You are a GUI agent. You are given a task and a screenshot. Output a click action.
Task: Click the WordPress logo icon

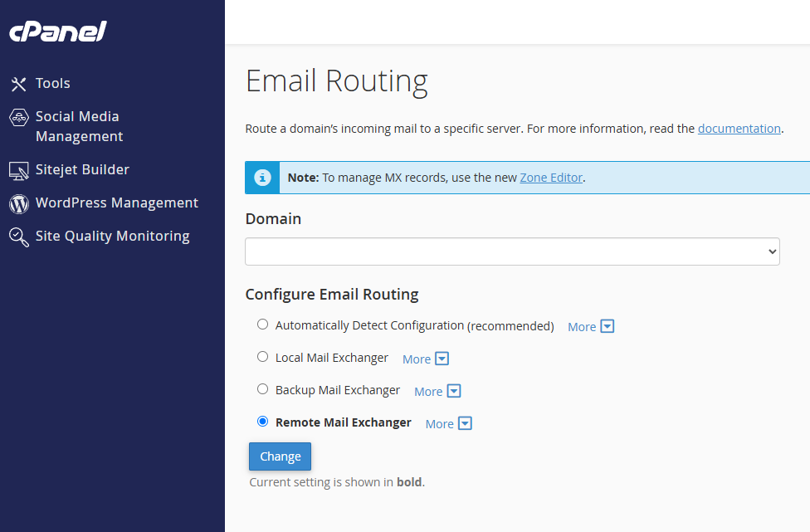17,203
